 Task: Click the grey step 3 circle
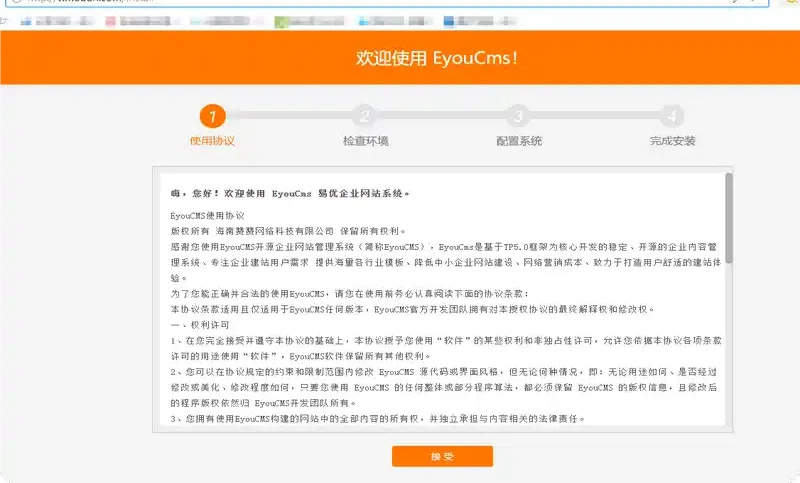pos(518,116)
